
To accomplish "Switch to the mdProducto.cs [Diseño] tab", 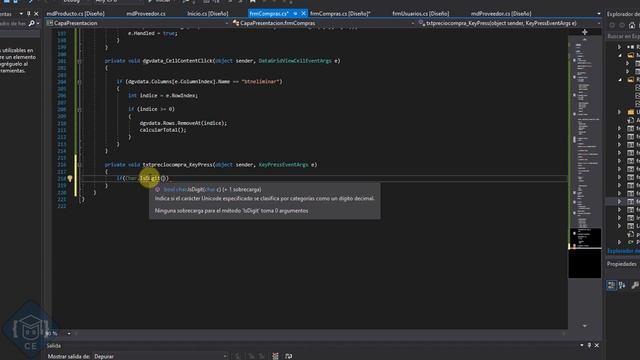I will (x=76, y=13).
